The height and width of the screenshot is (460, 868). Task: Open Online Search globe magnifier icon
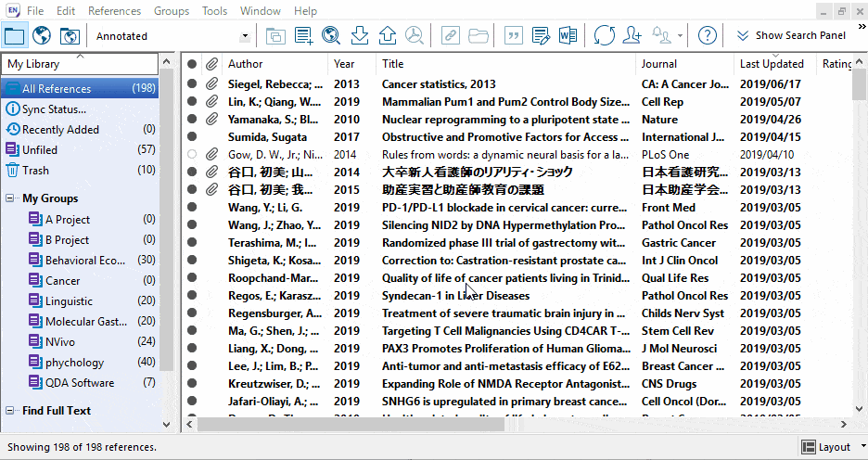click(x=330, y=36)
